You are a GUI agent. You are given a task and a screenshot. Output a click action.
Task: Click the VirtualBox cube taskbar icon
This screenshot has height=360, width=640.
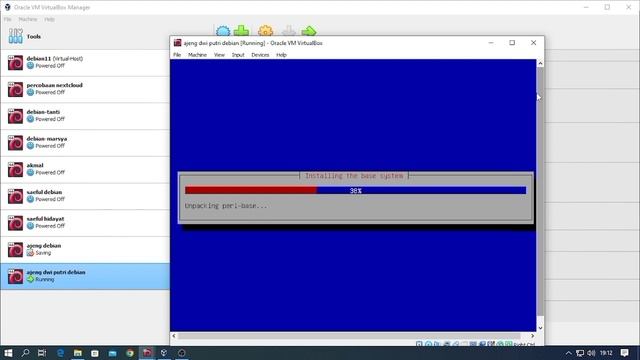[164, 353]
